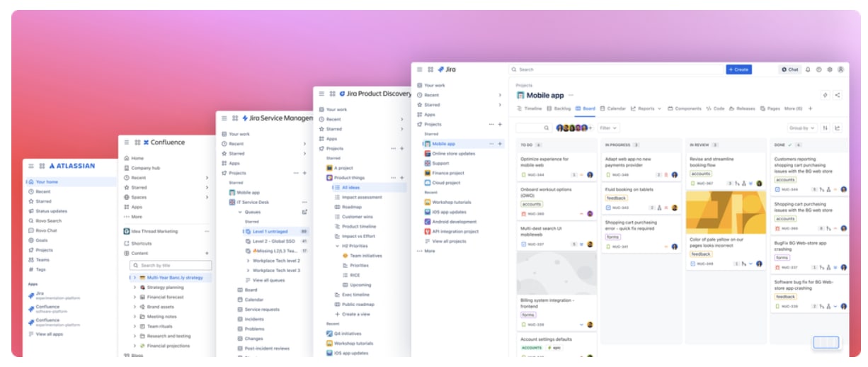Screen dimensions: 868x367
Task: Expand Workplace Tech level 2 queue
Action: coord(248,261)
